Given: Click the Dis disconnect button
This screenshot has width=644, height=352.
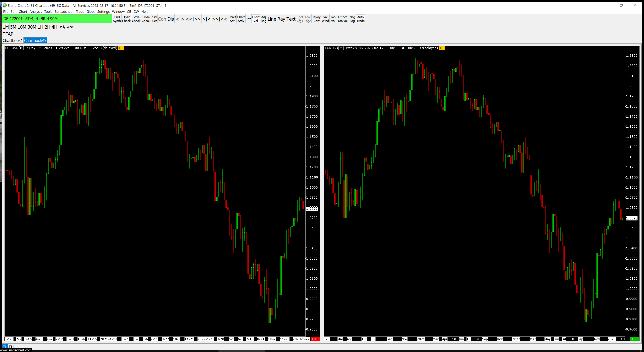Looking at the screenshot, I should coord(170,19).
